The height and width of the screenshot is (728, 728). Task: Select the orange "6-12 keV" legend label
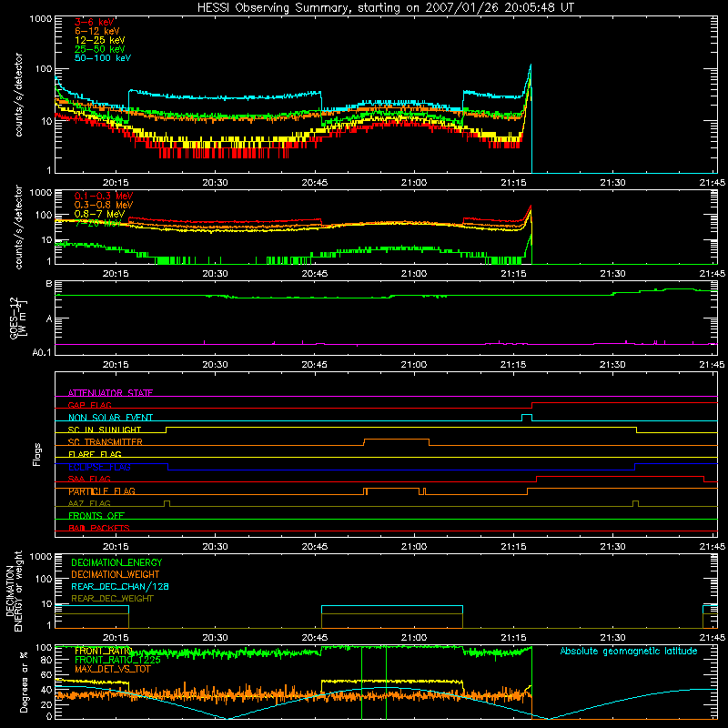(97, 31)
